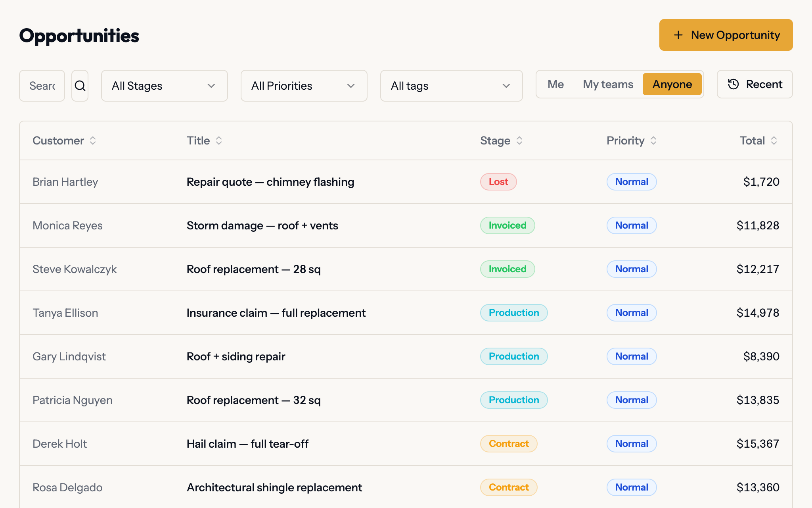Select Derek Holt customer name

point(59,444)
